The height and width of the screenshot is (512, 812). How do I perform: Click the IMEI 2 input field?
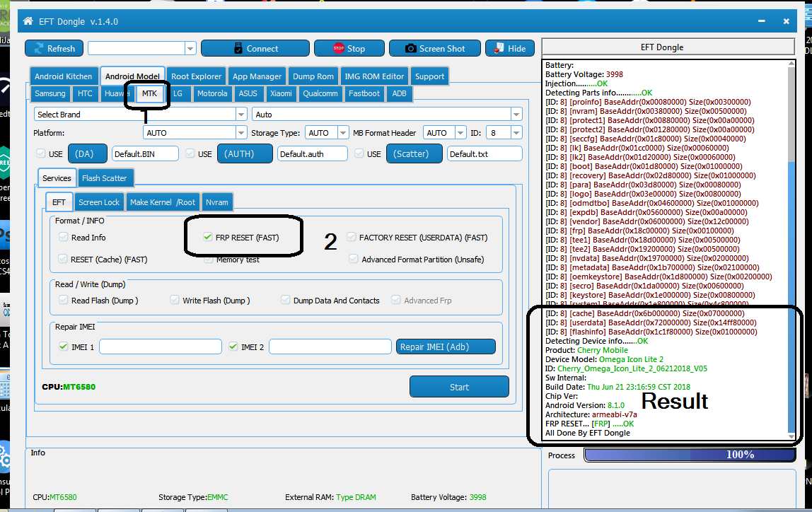[330, 347]
